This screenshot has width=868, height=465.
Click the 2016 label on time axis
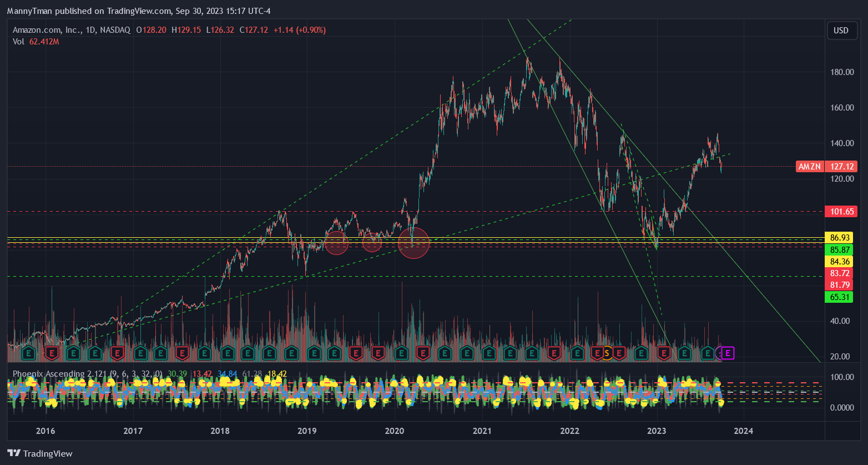coord(45,431)
